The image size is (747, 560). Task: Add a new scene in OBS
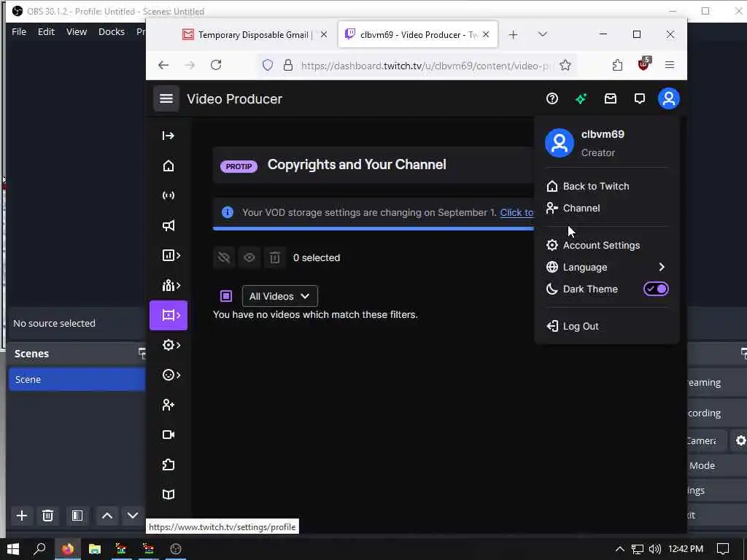click(x=21, y=516)
